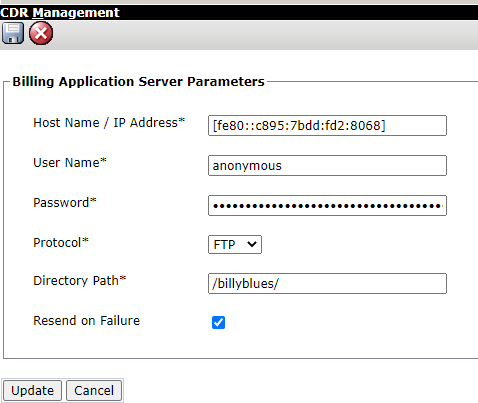
Task: Click the Directory Path label text
Action: [x=80, y=281]
